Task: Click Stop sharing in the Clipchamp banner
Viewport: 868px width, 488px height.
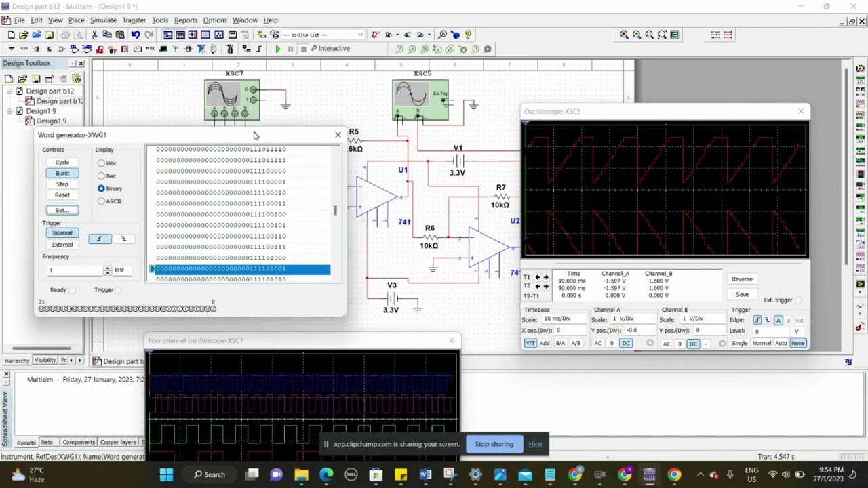Action: click(x=494, y=444)
